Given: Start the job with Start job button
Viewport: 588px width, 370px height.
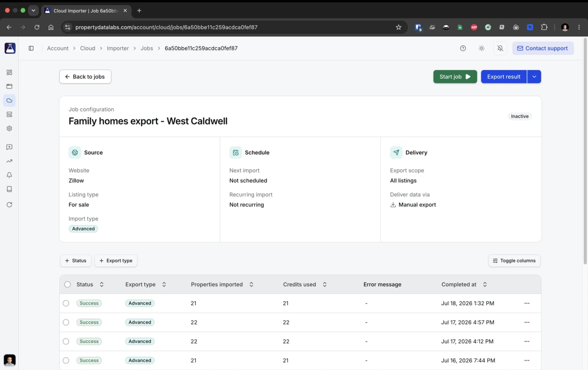Looking at the screenshot, I should (455, 77).
